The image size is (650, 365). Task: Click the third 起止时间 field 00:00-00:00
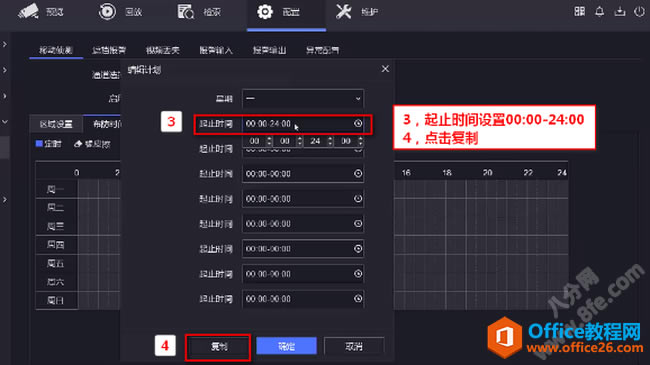(303, 173)
